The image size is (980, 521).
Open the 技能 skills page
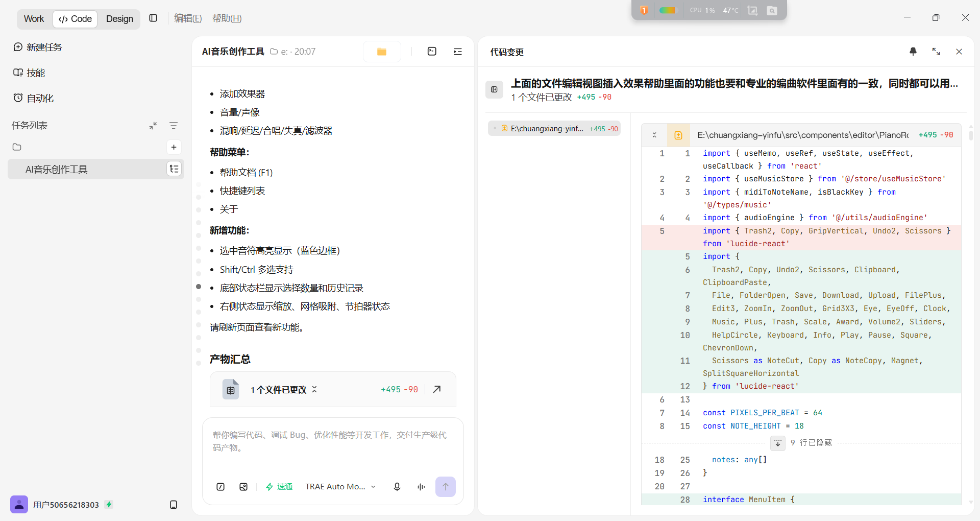29,73
